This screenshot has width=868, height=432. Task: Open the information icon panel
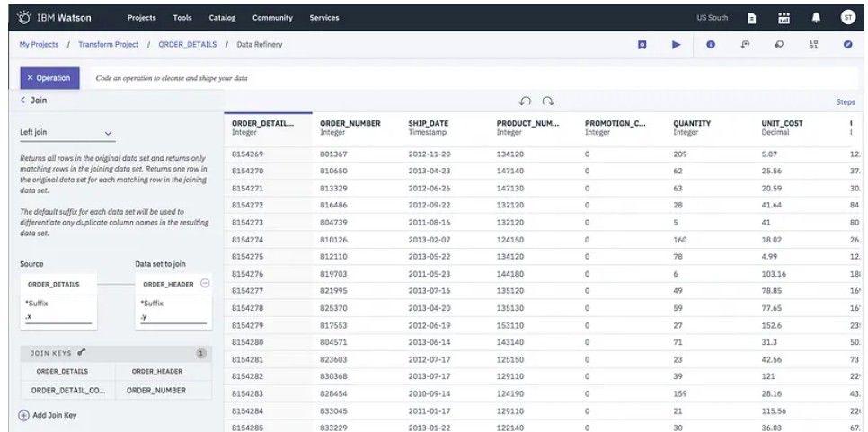[711, 45]
